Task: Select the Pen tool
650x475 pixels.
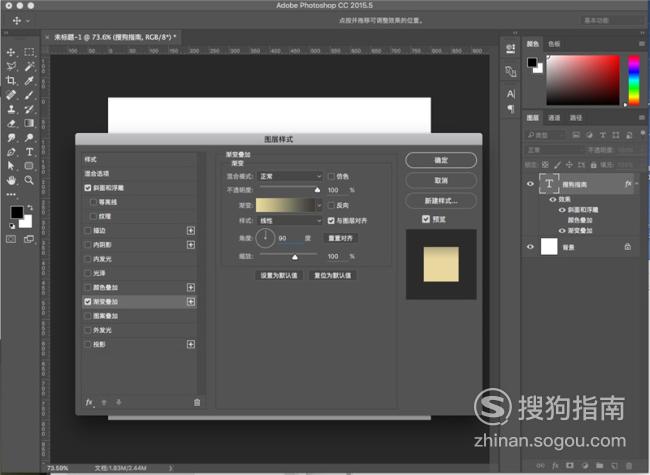Action: 11,152
